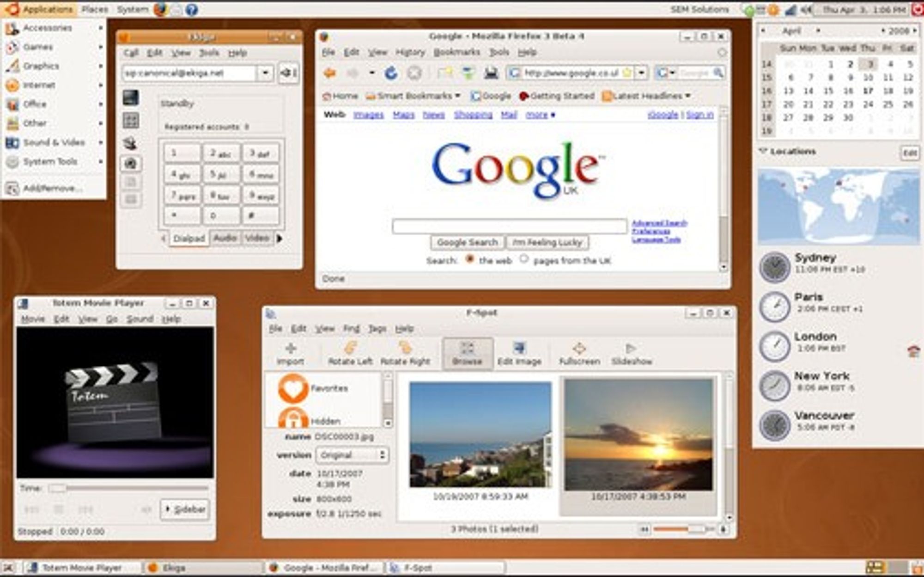Click the Firefox page vertical scrollbar
The image size is (924, 577).
(723, 190)
